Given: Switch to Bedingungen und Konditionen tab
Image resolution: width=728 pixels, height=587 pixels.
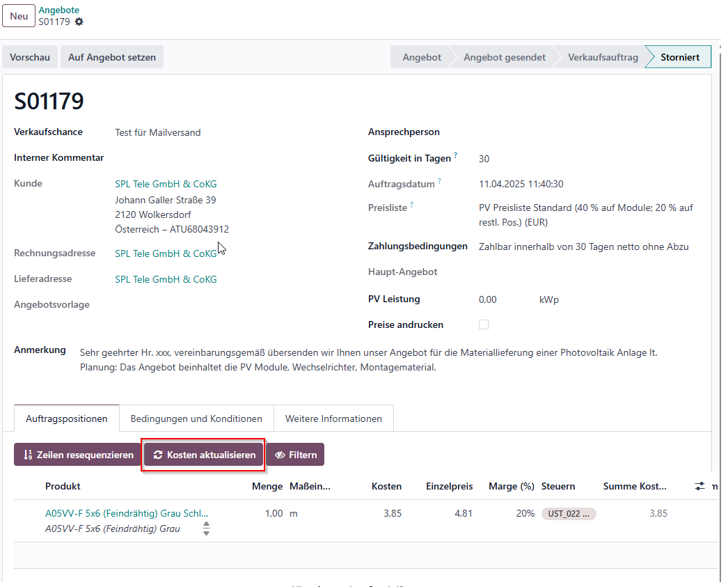Looking at the screenshot, I should pyautogui.click(x=196, y=418).
